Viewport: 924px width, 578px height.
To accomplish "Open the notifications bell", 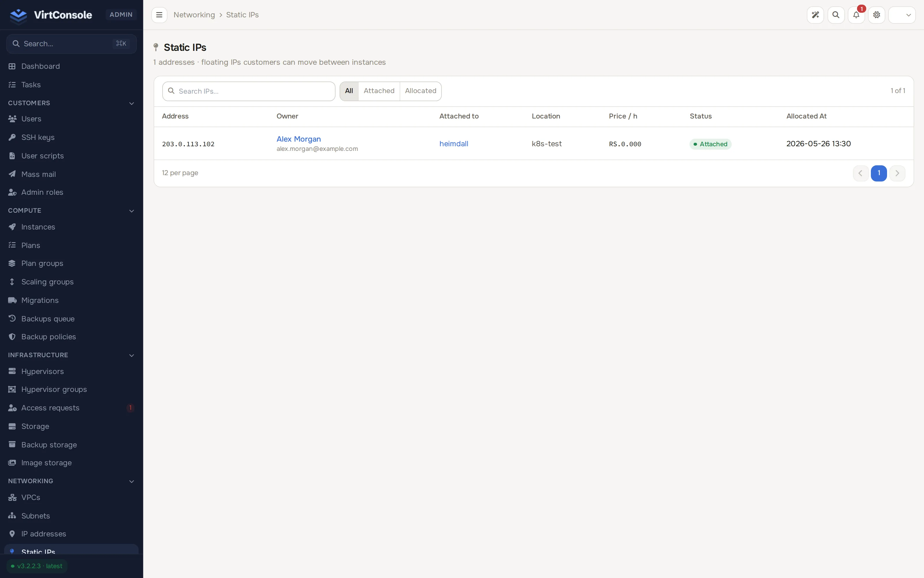I will [856, 15].
